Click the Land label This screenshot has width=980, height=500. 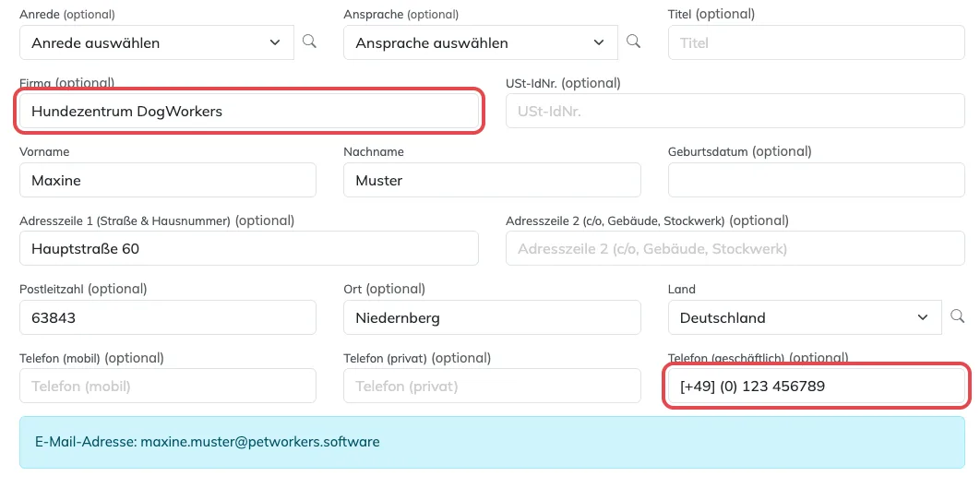coord(682,290)
